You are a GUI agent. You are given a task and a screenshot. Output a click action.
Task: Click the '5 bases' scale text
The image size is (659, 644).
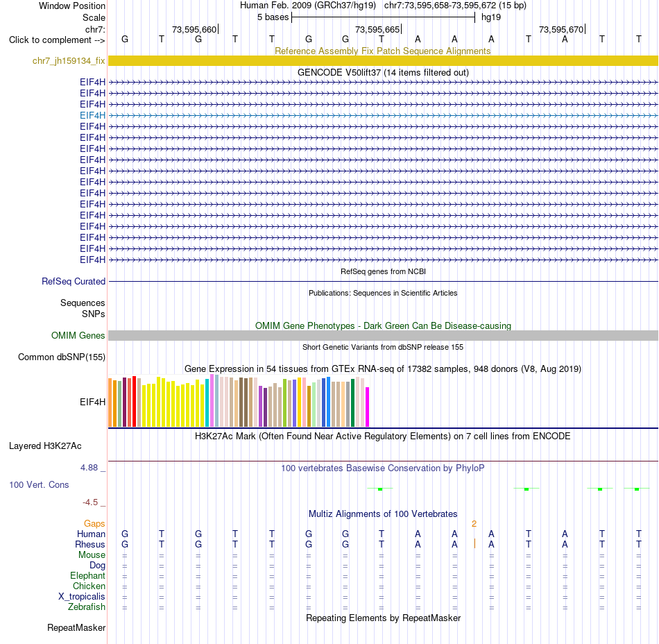(273, 17)
